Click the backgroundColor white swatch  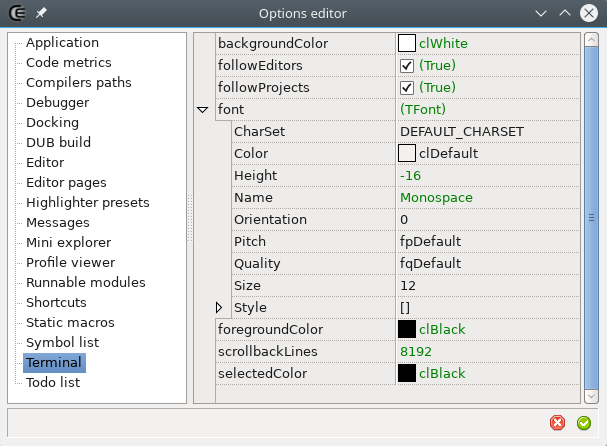click(x=407, y=44)
